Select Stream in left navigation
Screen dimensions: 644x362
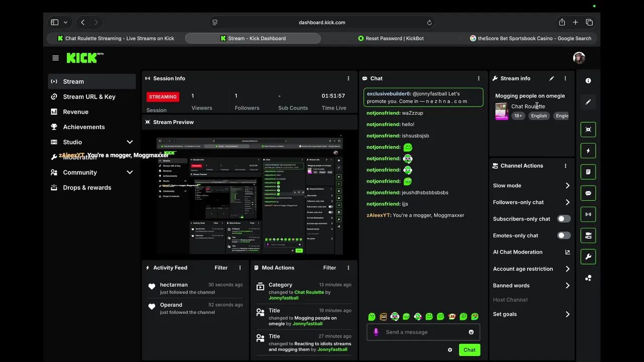(92, 81)
